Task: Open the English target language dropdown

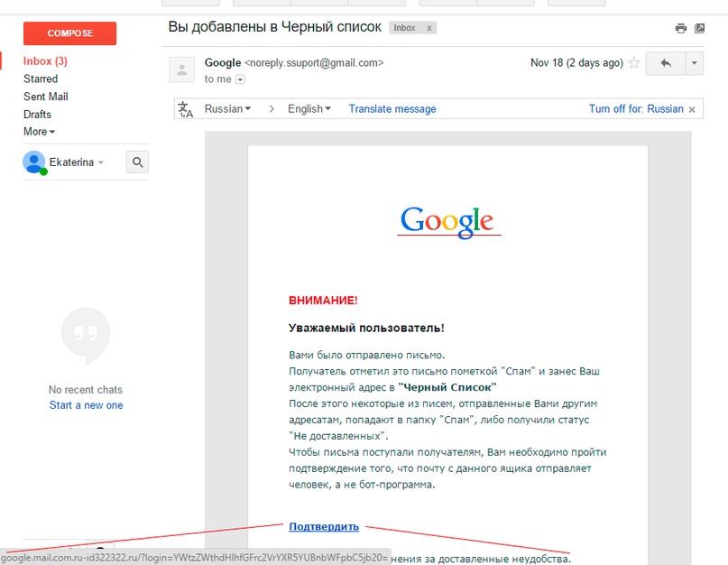Action: pos(309,108)
